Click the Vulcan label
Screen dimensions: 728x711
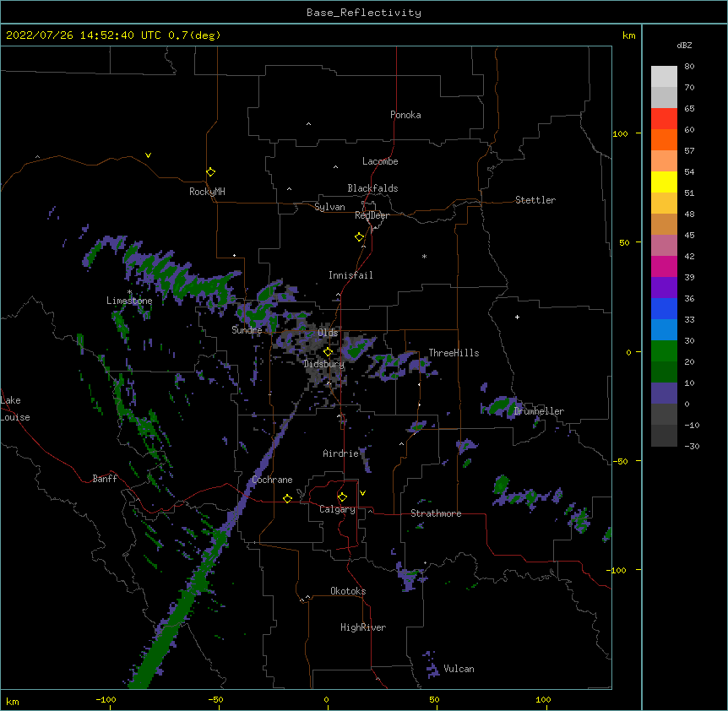tap(459, 669)
